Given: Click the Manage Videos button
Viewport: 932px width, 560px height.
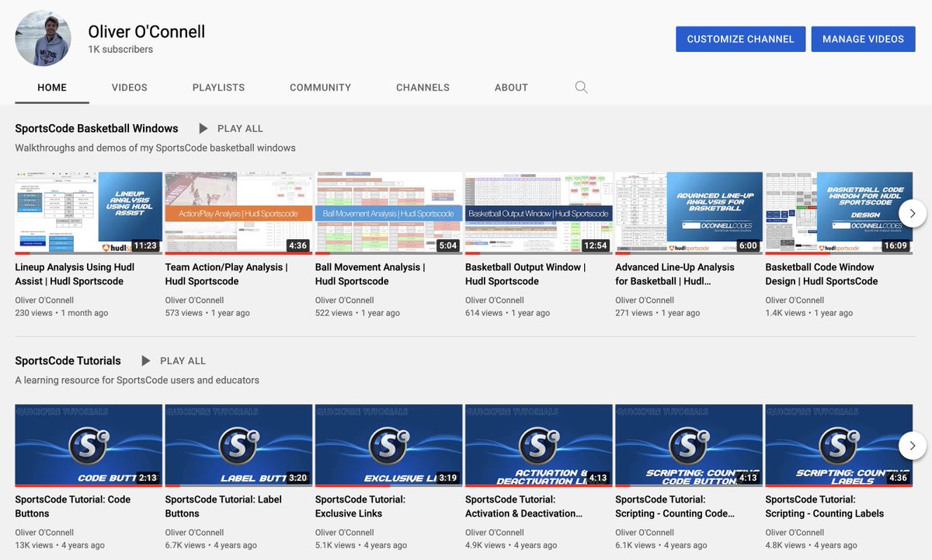Looking at the screenshot, I should (x=863, y=39).
